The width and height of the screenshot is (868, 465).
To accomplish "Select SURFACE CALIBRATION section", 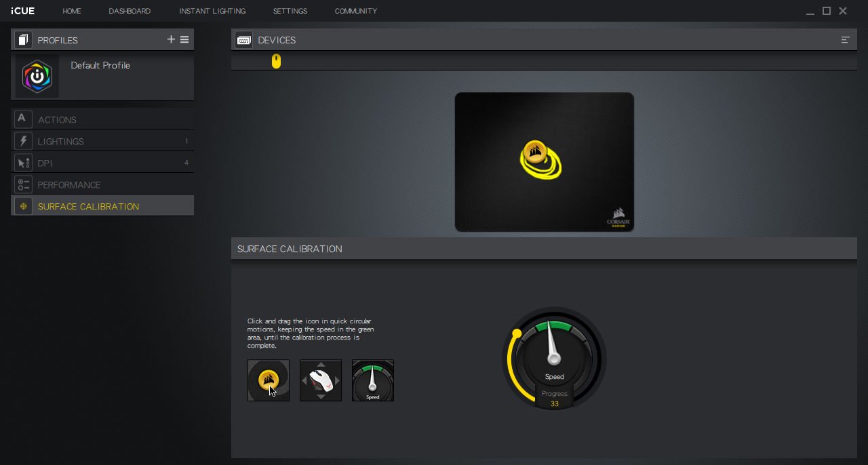I will pos(102,206).
